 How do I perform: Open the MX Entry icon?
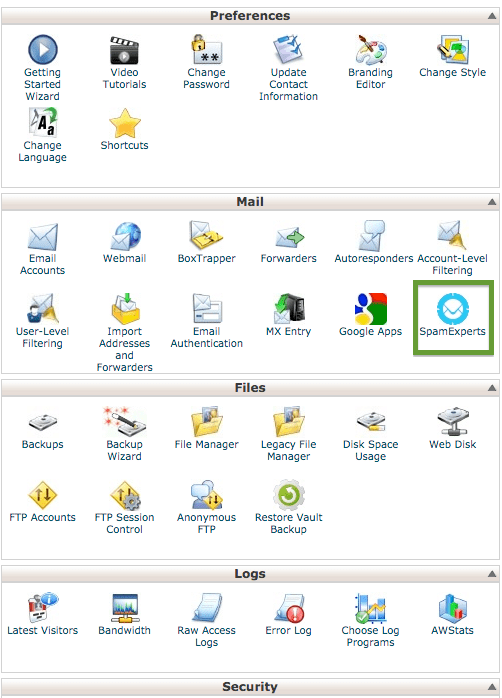point(289,308)
